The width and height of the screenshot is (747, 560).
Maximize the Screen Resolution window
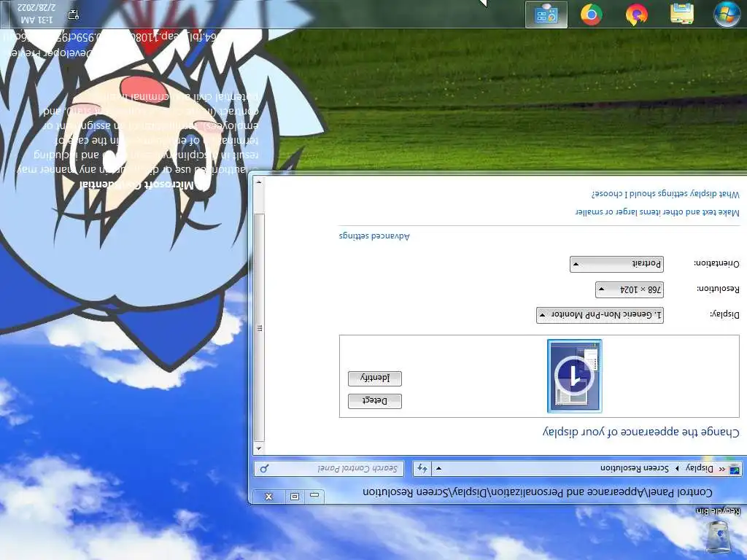tap(295, 496)
